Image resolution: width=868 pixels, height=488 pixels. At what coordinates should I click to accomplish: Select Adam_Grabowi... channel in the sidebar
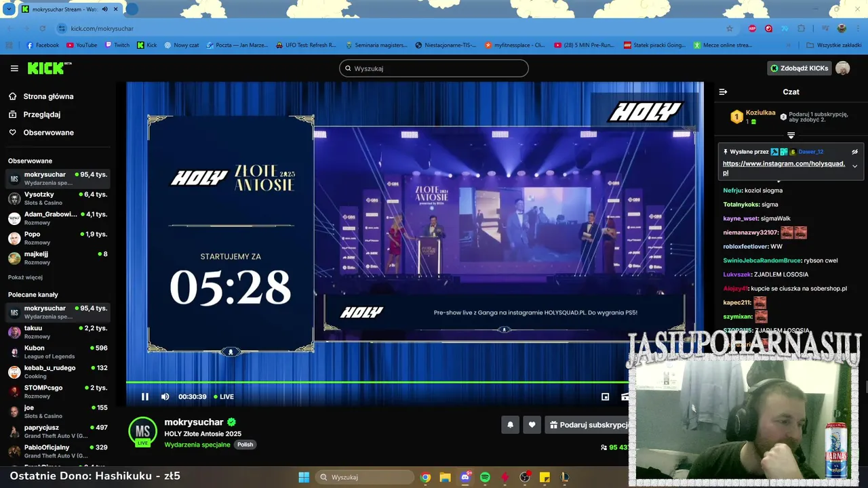point(57,218)
